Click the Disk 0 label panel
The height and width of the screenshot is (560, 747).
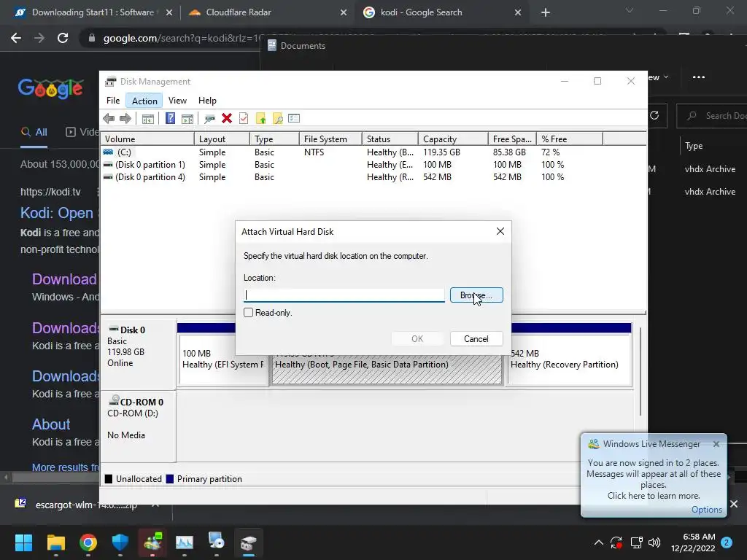pos(138,354)
